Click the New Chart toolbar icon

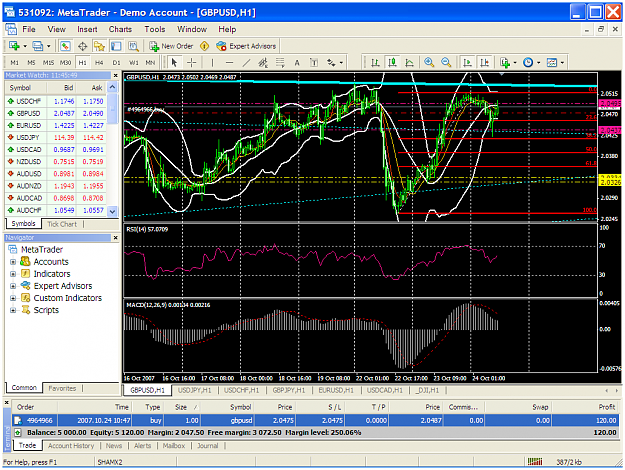[x=14, y=46]
